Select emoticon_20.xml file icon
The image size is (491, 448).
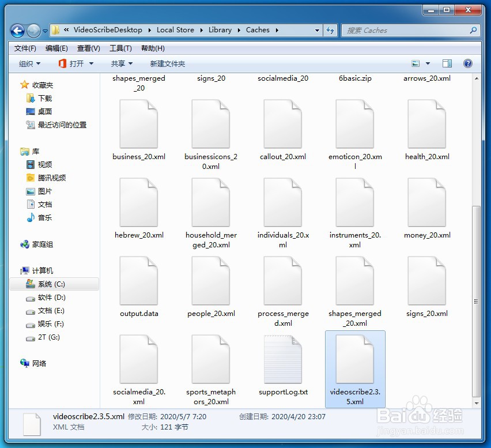[x=355, y=124]
